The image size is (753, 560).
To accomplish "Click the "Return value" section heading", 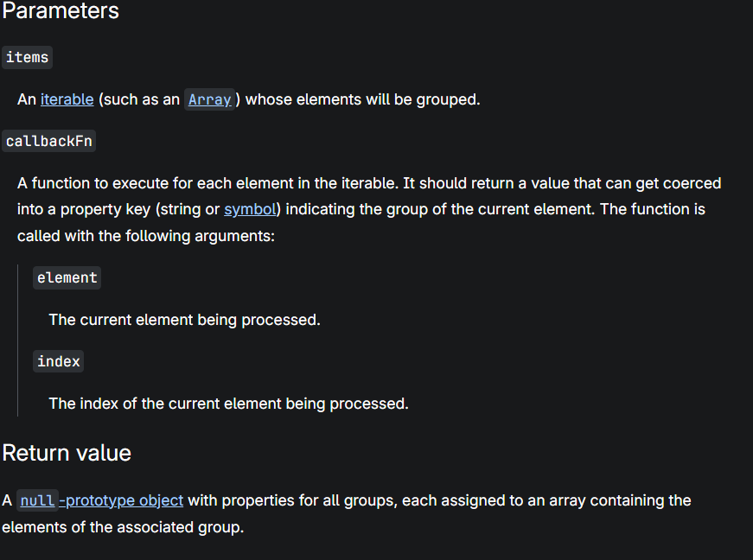I will [x=67, y=453].
